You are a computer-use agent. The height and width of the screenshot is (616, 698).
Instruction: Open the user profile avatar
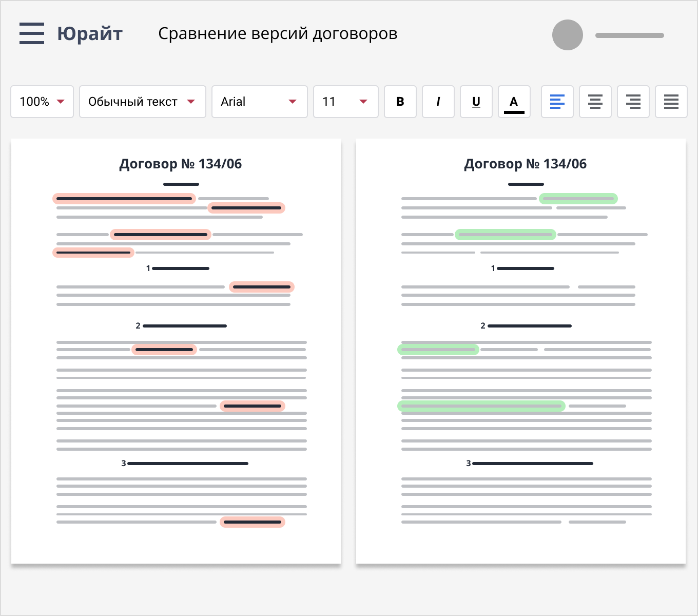pyautogui.click(x=567, y=35)
